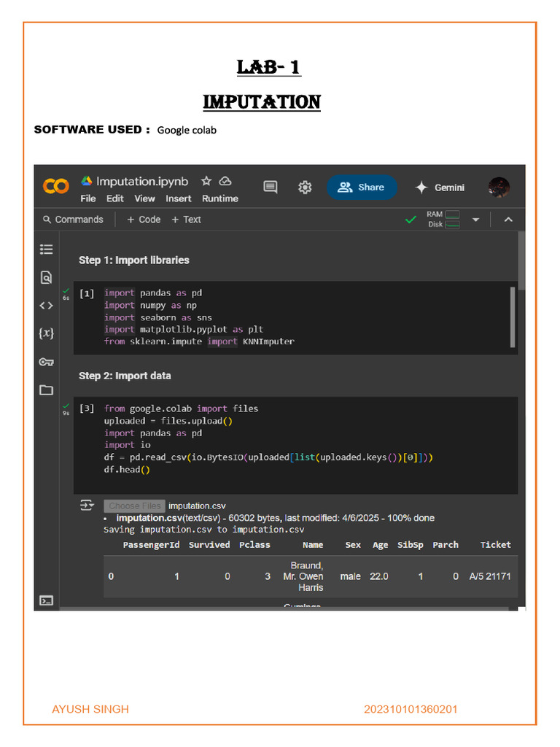Image resolution: width=560 pixels, height=747 pixels.
Task: Click the search icon in Commands
Action: (x=47, y=220)
